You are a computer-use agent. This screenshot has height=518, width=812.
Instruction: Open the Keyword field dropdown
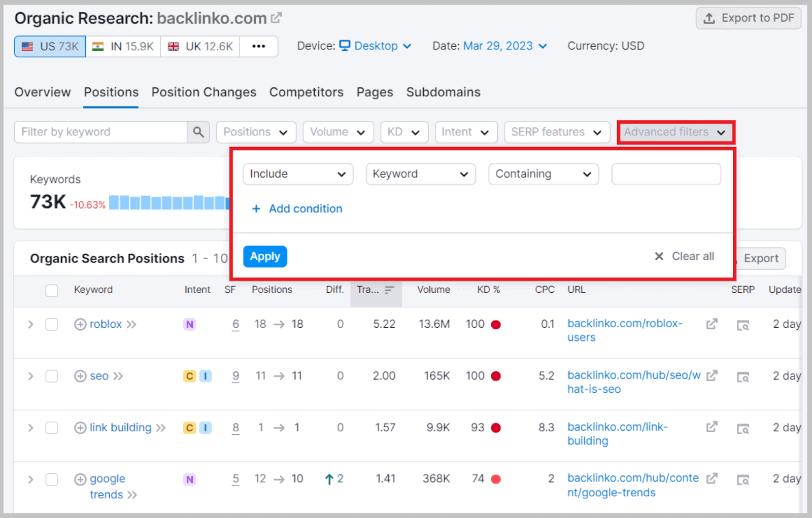coord(421,174)
